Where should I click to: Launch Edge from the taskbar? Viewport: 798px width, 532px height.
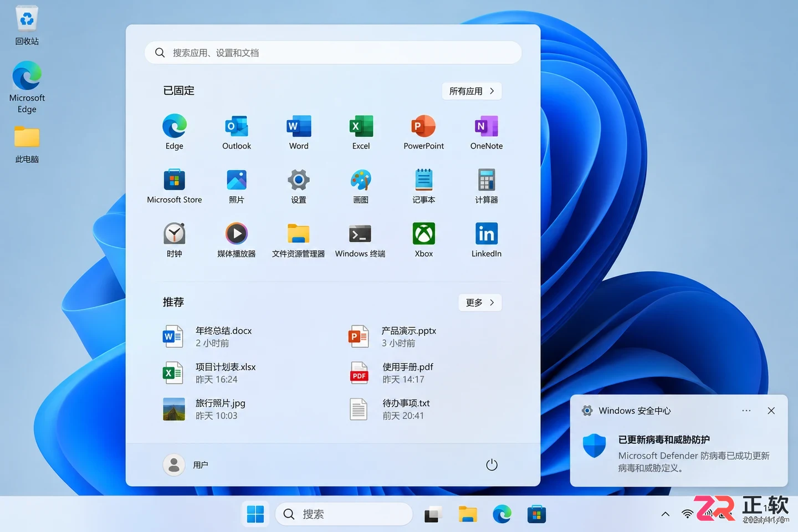502,514
